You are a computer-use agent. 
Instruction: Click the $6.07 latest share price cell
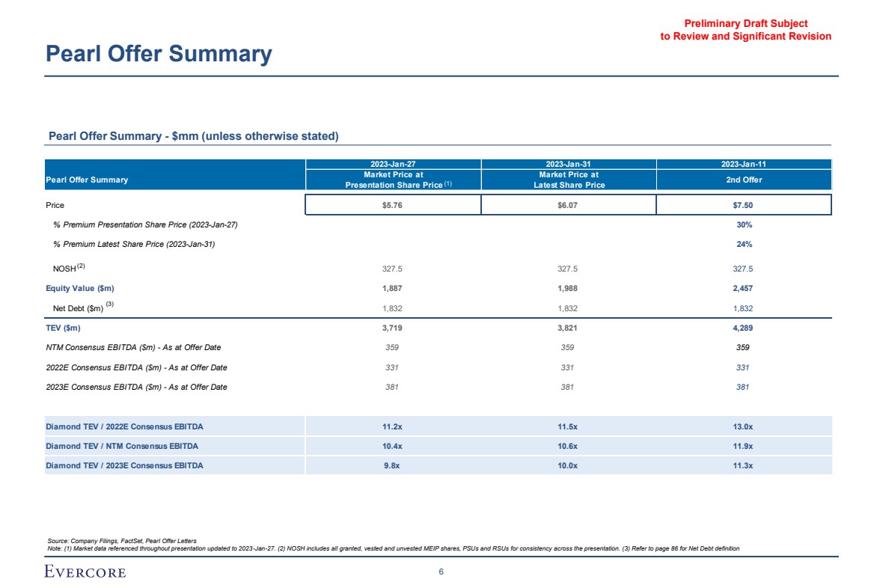pyautogui.click(x=568, y=204)
